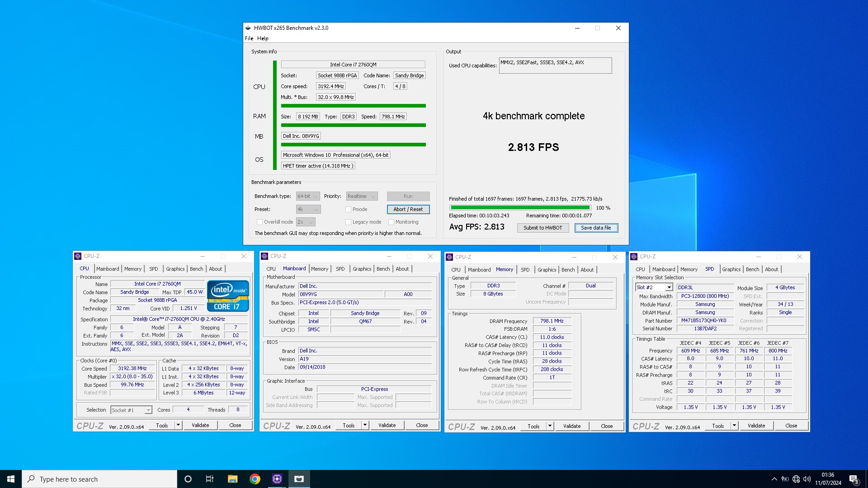Minimize the CPU-Z CPU window

pos(203,256)
